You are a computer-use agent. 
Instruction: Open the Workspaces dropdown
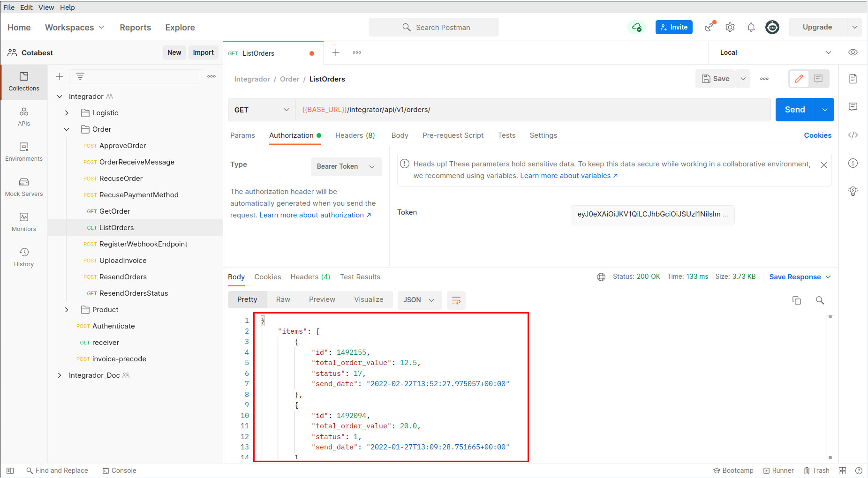(x=75, y=27)
